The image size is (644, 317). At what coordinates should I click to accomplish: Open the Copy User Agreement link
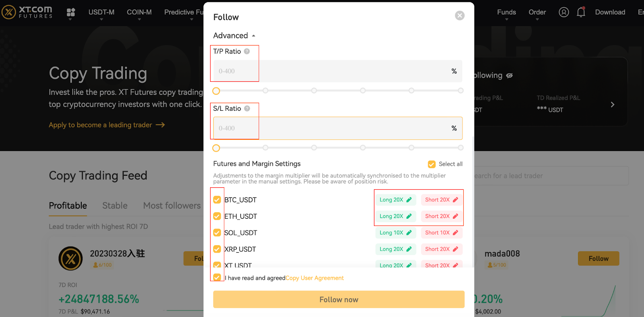tap(314, 278)
